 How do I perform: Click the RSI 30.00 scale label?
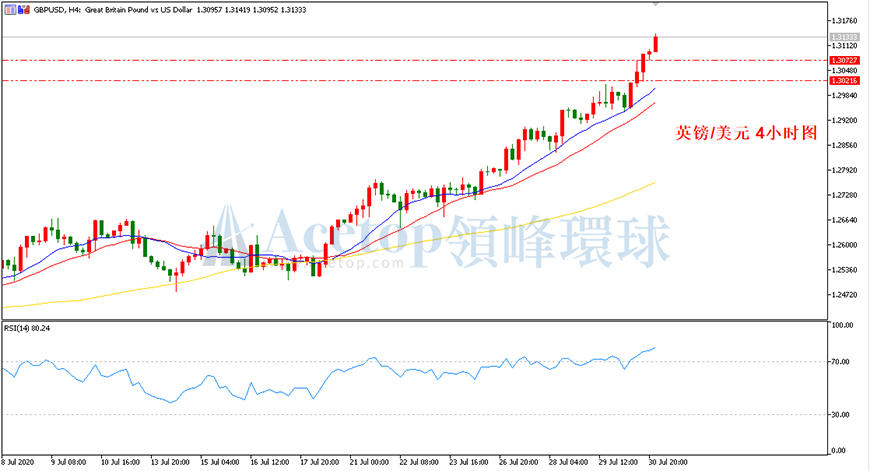(x=841, y=414)
